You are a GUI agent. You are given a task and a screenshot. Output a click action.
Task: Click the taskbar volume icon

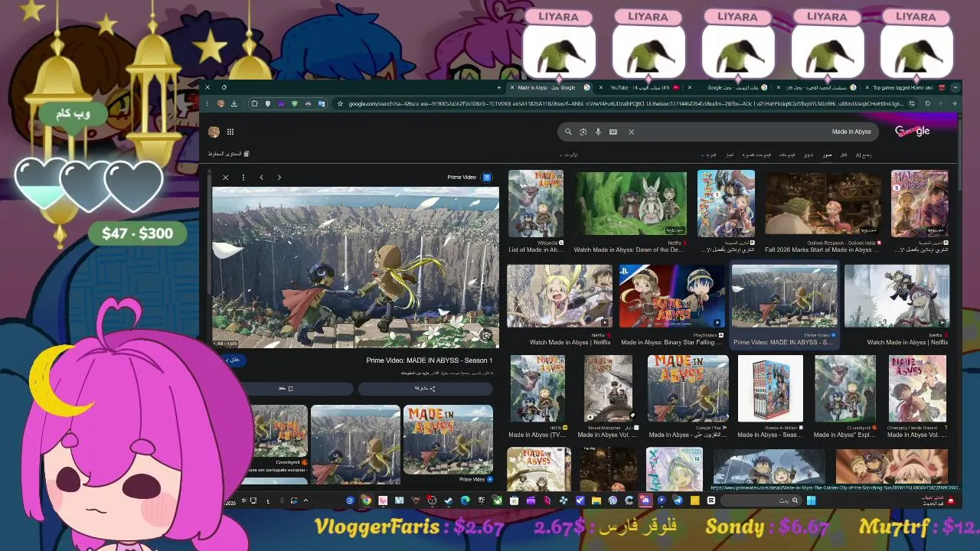pos(244,500)
